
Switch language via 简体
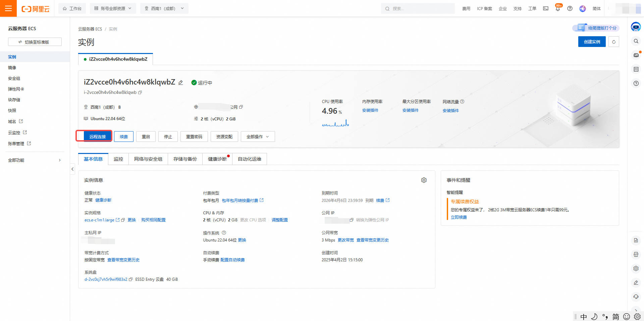tap(597, 9)
